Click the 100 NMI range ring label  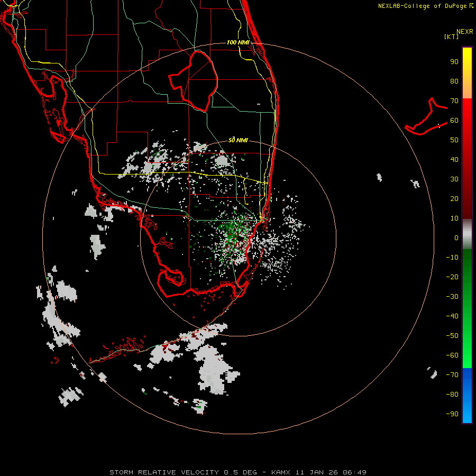click(238, 42)
